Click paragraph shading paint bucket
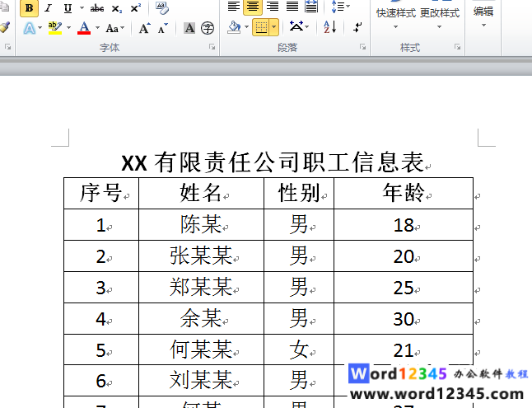 [234, 27]
